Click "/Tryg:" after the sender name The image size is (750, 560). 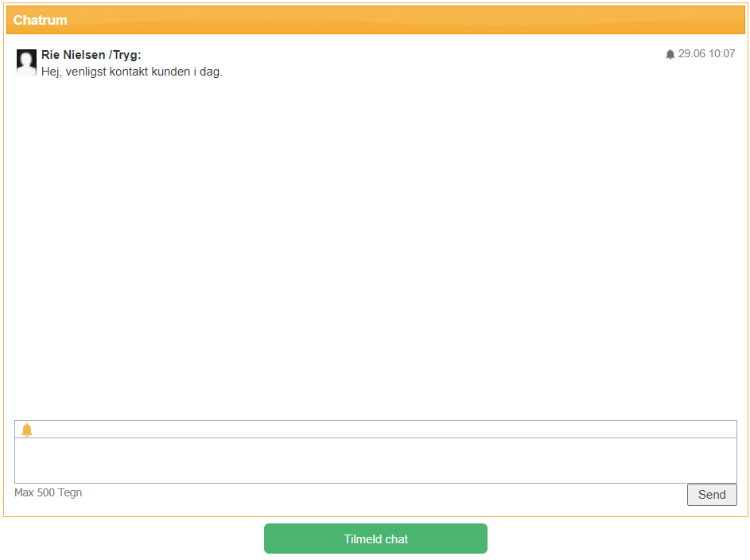click(x=125, y=55)
